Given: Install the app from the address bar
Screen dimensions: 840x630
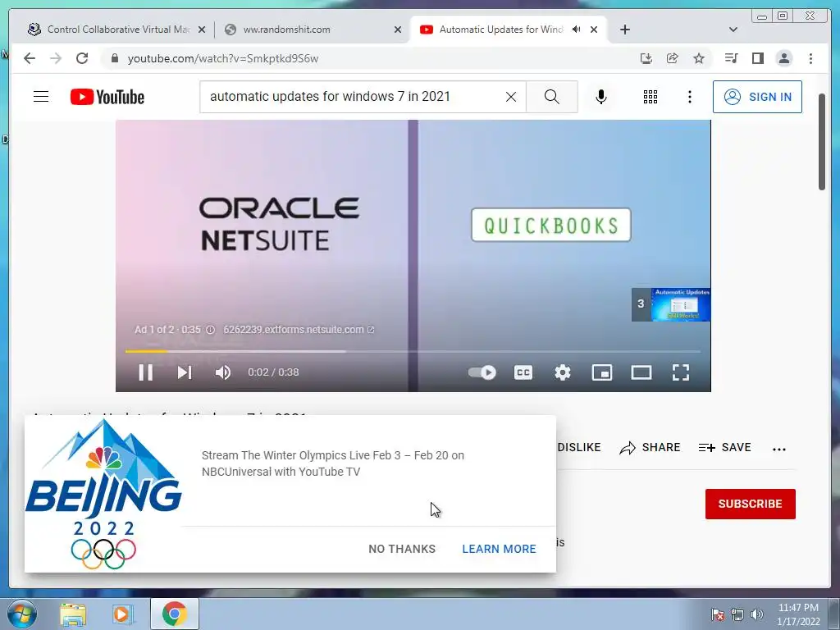Looking at the screenshot, I should (646, 58).
